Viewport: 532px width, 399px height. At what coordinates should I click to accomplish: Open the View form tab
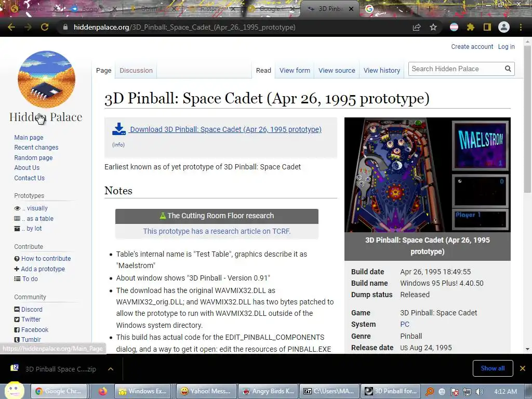point(295,70)
